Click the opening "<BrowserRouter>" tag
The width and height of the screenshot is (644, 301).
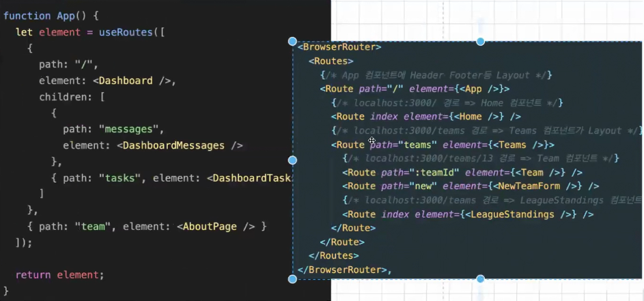click(x=339, y=47)
